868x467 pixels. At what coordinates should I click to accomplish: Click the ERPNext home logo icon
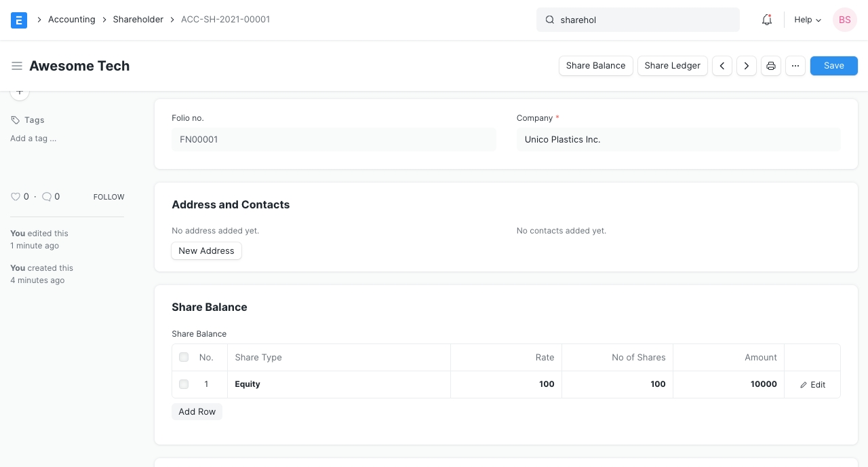coord(19,20)
